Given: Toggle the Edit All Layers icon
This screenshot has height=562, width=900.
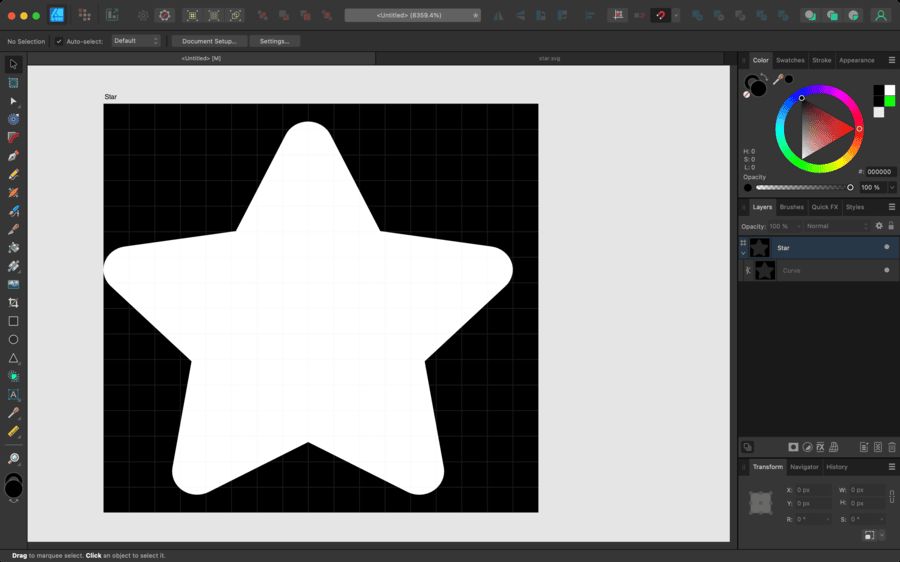Looking at the screenshot, I should [x=747, y=447].
